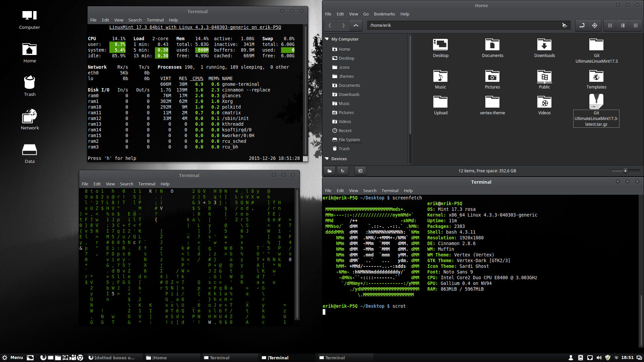Switch to compact view
The image size is (644, 362).
click(635, 25)
